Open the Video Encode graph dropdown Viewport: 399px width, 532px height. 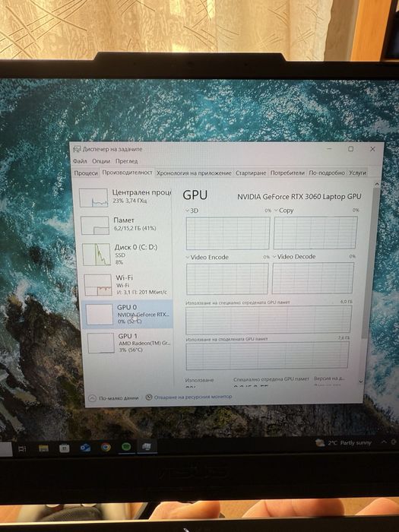tap(207, 258)
